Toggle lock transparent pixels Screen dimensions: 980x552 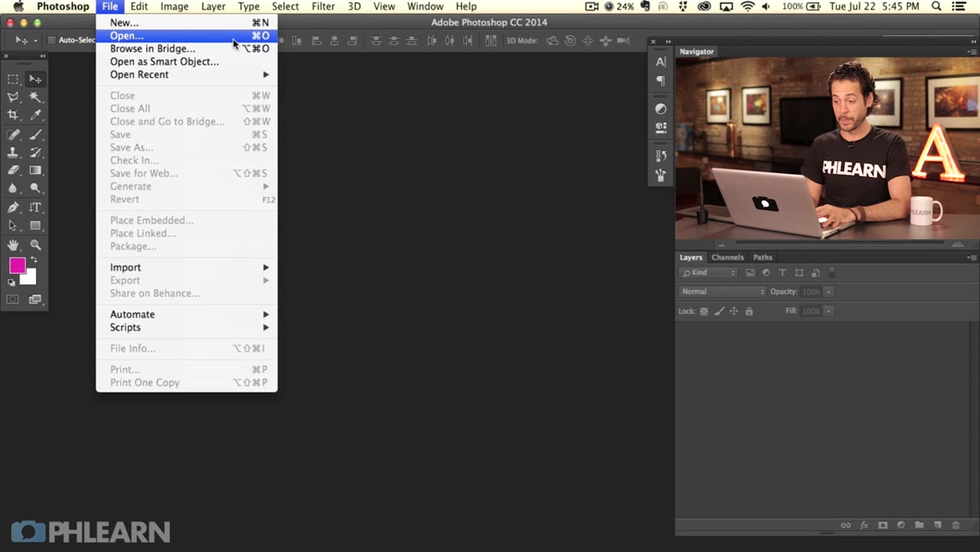click(704, 311)
